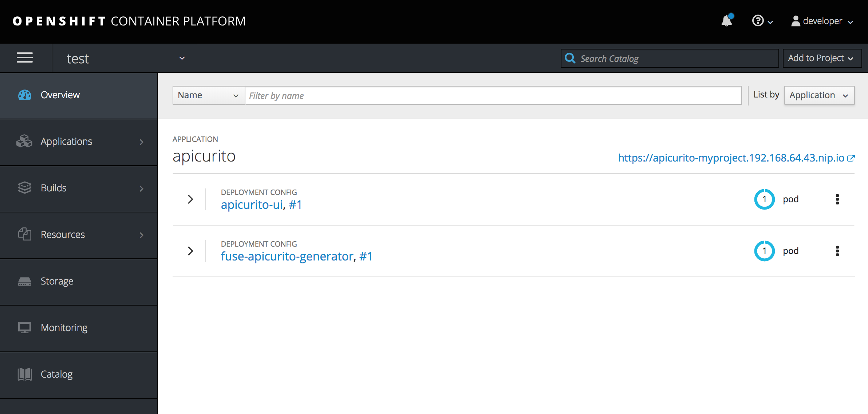This screenshot has height=414, width=868.
Task: Click the Applications icon in sidebar
Action: [x=25, y=141]
